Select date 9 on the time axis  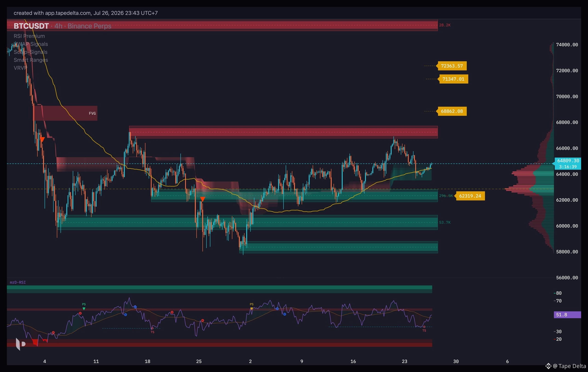pos(302,361)
